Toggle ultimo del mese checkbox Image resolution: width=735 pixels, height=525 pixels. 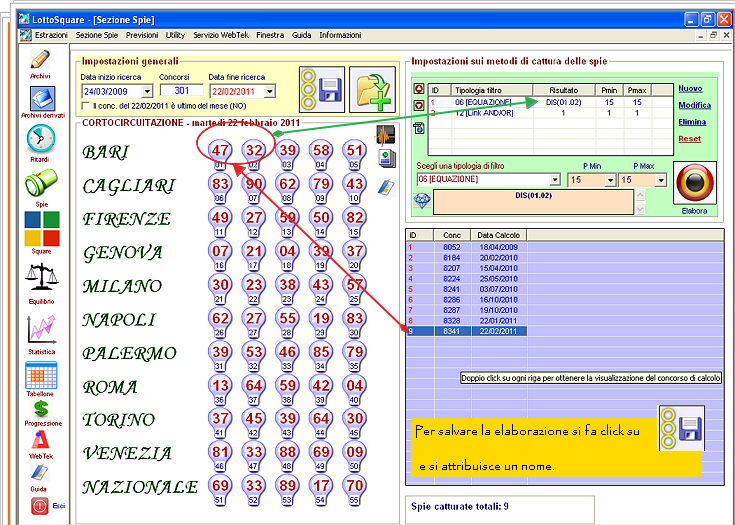[x=85, y=106]
